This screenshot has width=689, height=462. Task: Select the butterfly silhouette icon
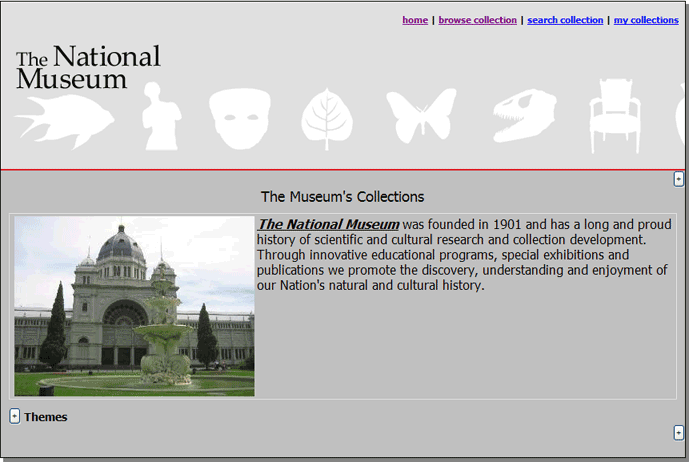[421, 115]
